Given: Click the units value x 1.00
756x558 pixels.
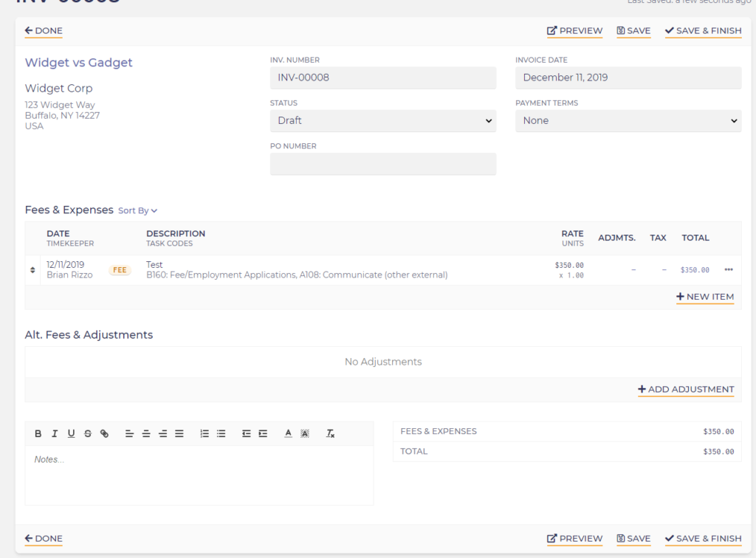Looking at the screenshot, I should click(571, 275).
